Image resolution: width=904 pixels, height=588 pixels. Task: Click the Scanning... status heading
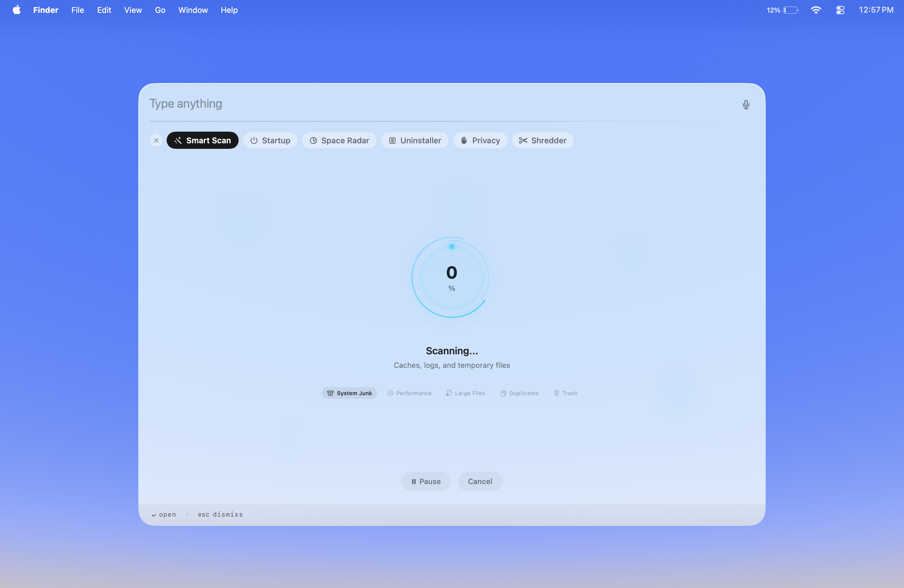click(452, 351)
